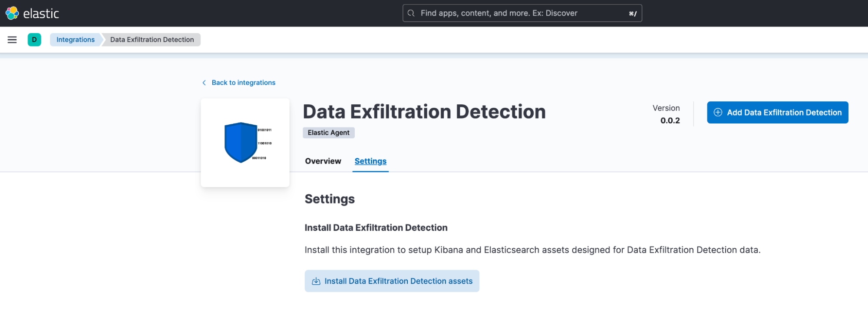The width and height of the screenshot is (868, 320).
Task: Click the Elastic Agent badge
Action: point(329,133)
